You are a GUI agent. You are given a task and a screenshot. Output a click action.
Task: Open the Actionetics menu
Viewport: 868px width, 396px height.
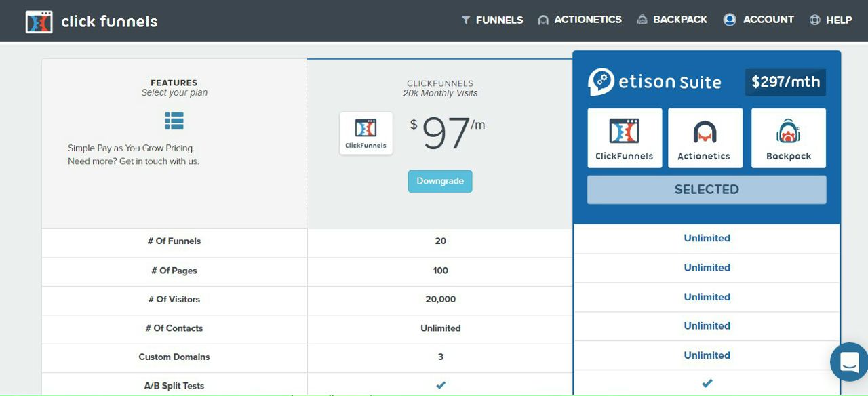coord(580,20)
